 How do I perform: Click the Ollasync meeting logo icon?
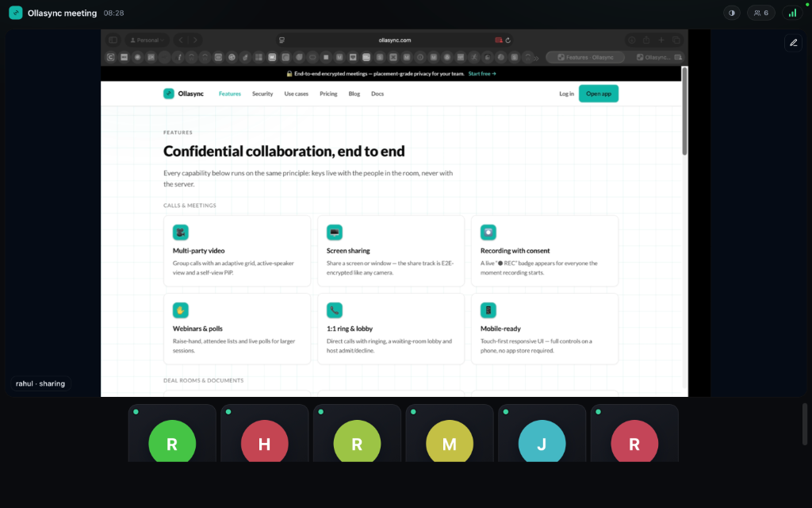point(16,13)
